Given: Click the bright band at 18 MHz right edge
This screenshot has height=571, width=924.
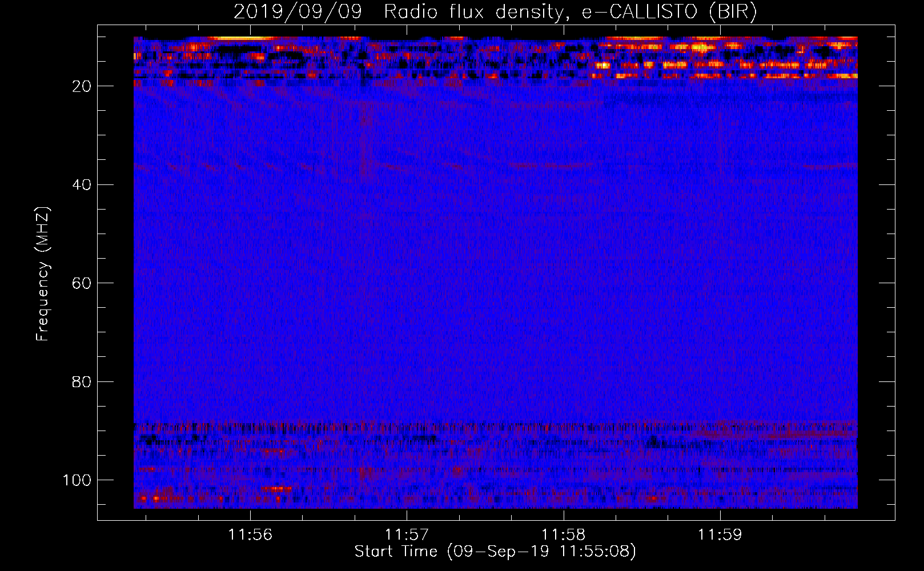Looking at the screenshot, I should tap(839, 75).
